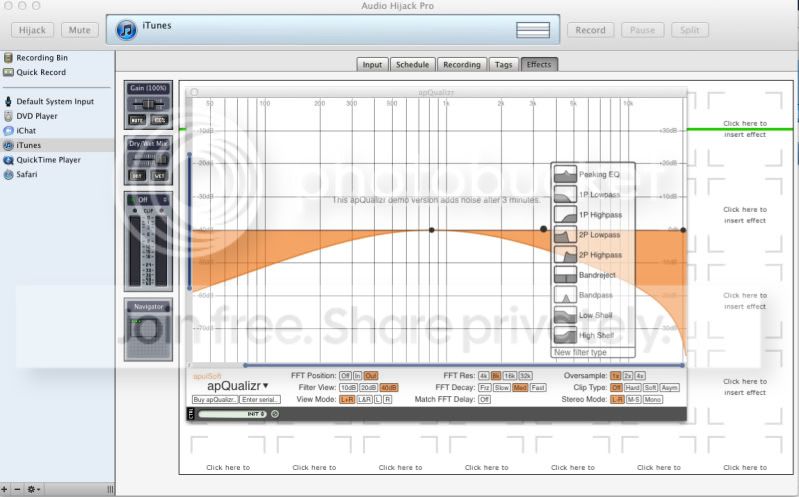
Task: Open the gear action menu
Action: [x=34, y=489]
